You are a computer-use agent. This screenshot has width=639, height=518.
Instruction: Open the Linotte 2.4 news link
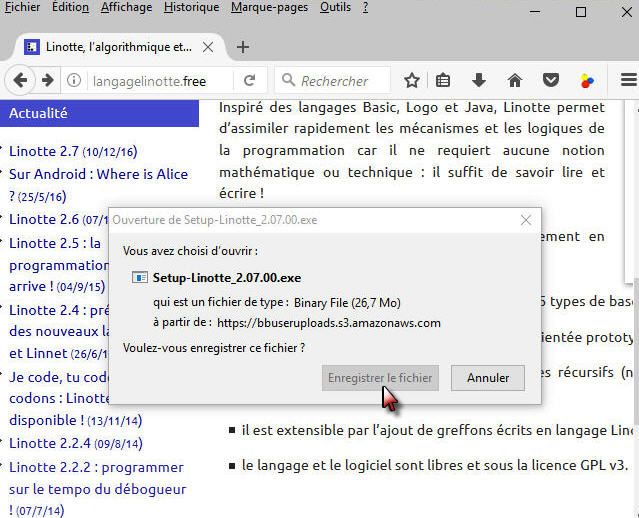coord(59,332)
